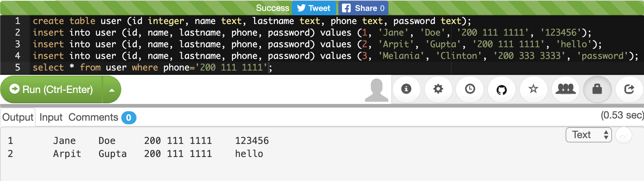Expand the arrow beside the Run button

tap(112, 90)
